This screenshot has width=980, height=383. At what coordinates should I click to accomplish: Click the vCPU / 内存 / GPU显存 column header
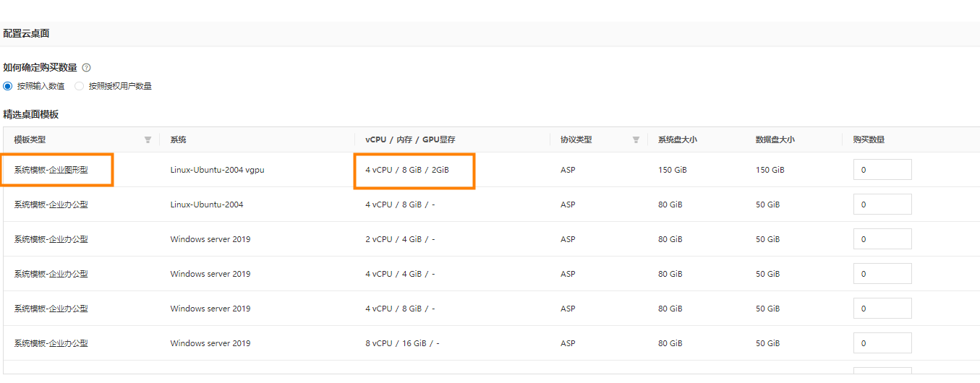(x=410, y=140)
